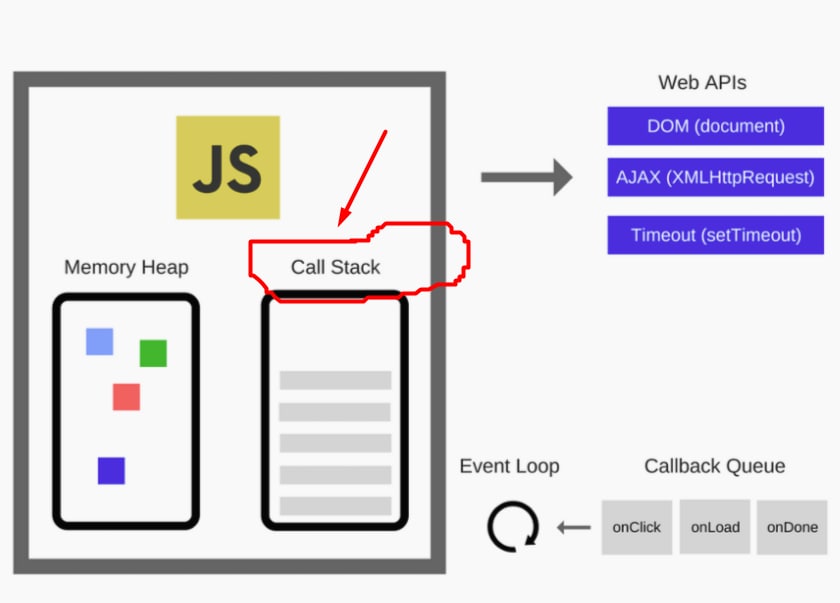Pick the red square in Memory Heap
This screenshot has width=840, height=603.
click(x=126, y=397)
